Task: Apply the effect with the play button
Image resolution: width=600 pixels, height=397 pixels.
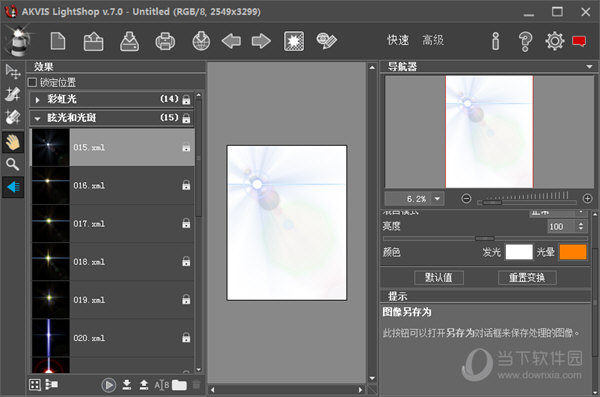Action: (109, 385)
